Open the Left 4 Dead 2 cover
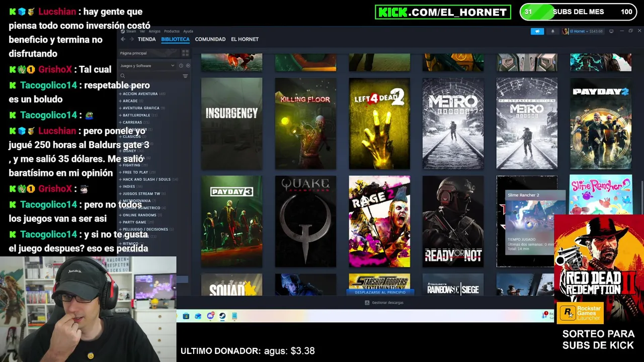This screenshot has width=644, height=362. (379, 123)
